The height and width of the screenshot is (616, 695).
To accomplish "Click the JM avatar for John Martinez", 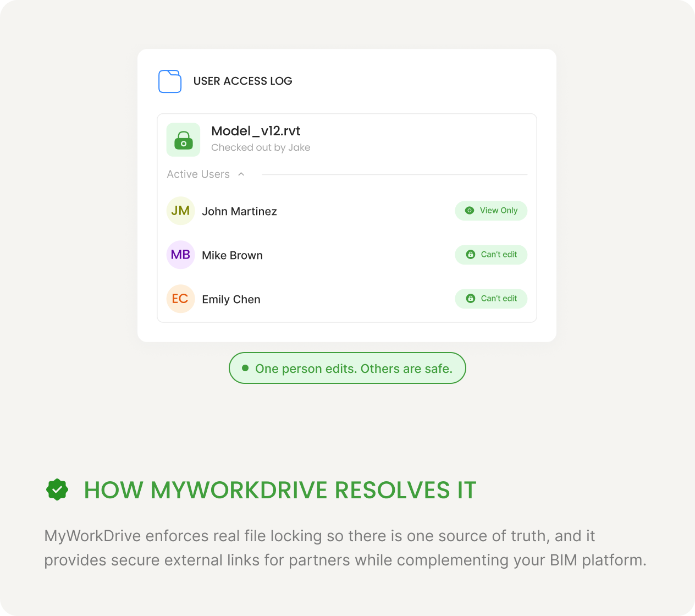I will point(181,211).
